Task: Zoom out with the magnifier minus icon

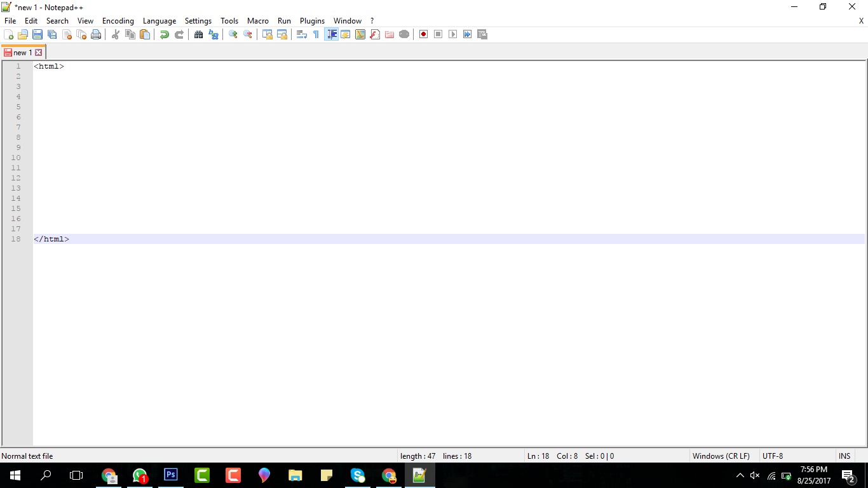Action: (x=248, y=34)
